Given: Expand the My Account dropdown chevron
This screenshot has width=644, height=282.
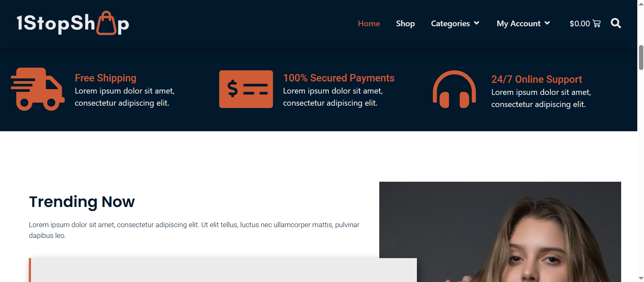Looking at the screenshot, I should [547, 23].
